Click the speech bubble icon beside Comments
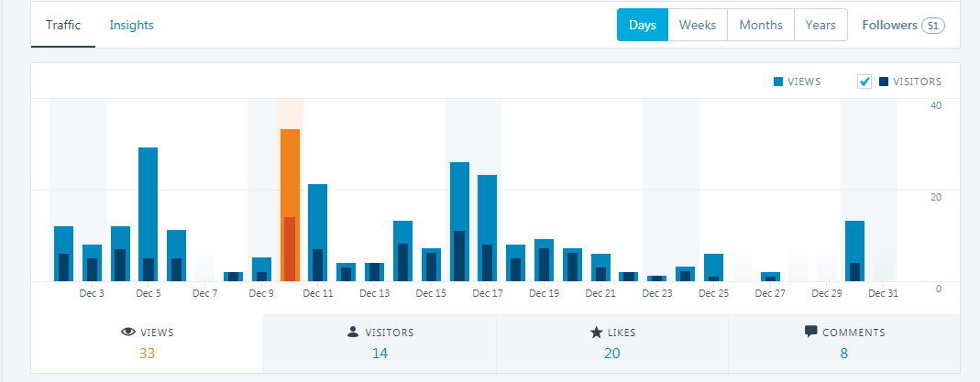The height and width of the screenshot is (382, 980). point(810,332)
